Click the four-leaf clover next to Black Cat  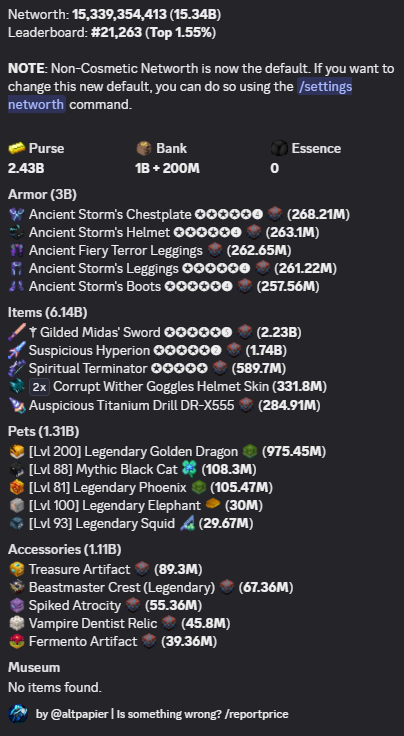tap(190, 469)
